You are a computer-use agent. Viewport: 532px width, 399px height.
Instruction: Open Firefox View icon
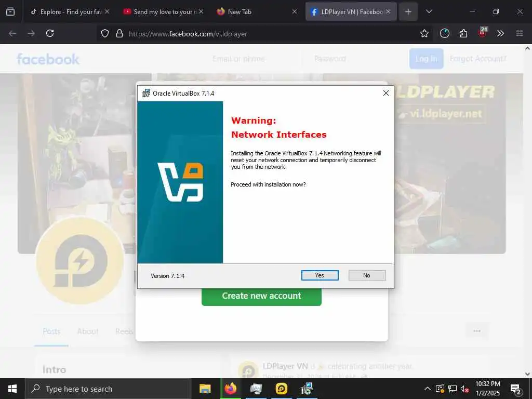click(x=10, y=11)
